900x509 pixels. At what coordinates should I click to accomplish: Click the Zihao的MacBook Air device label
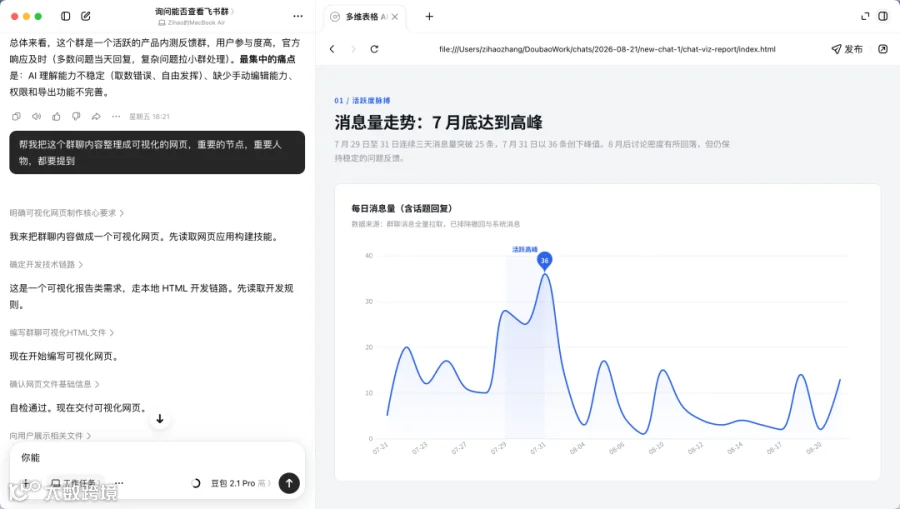pos(192,22)
